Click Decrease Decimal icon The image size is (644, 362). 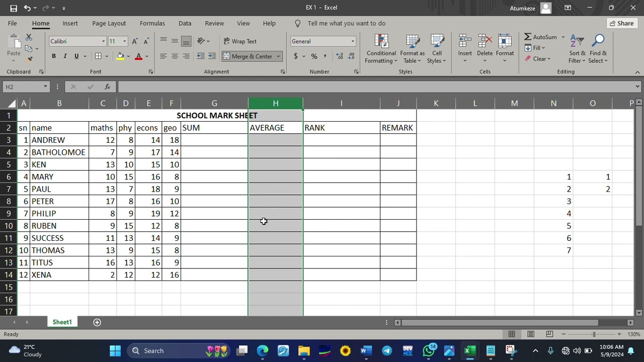[x=351, y=56]
